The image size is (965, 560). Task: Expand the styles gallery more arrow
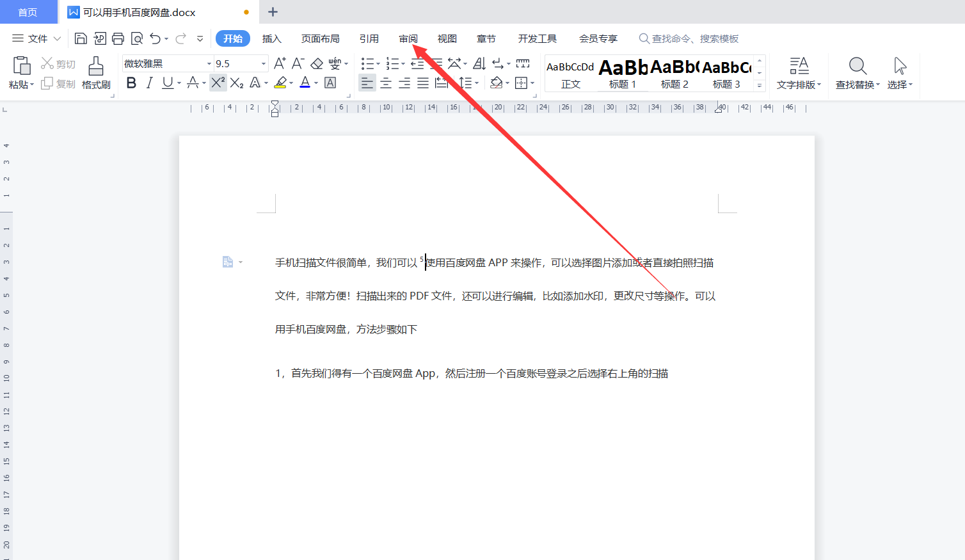(x=760, y=85)
